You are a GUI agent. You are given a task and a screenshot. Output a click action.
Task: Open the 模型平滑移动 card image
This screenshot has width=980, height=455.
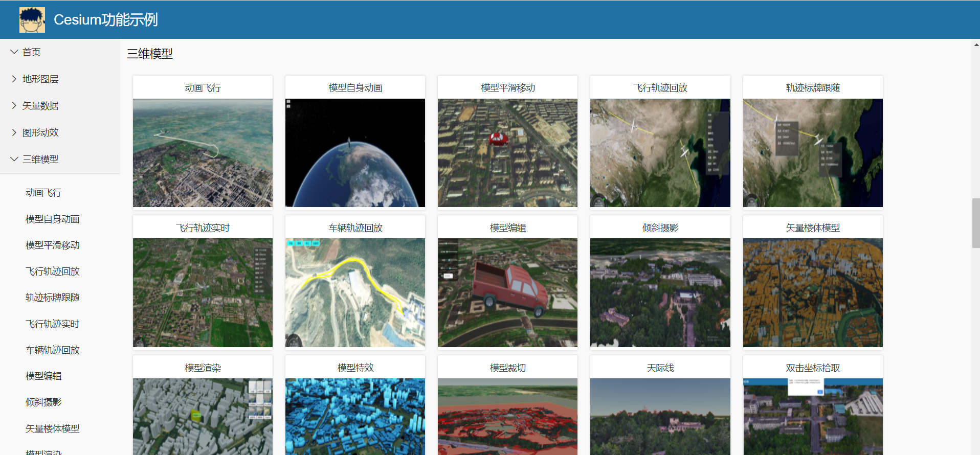507,153
